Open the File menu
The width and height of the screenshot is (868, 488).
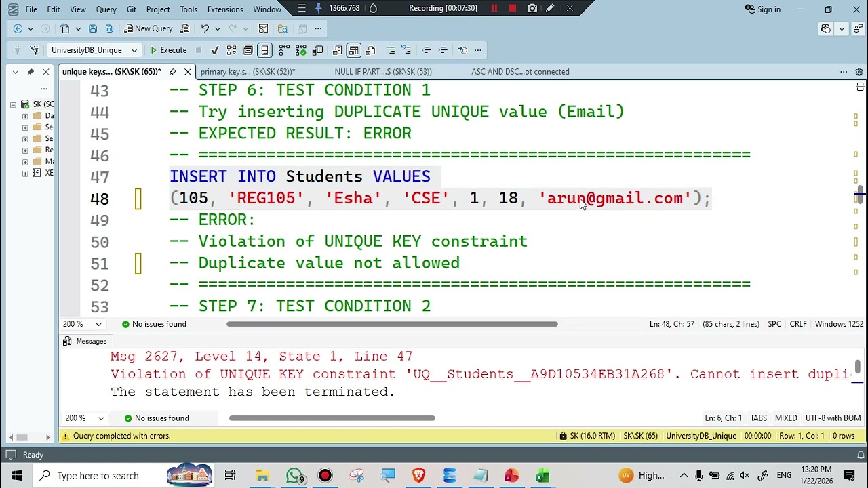[x=31, y=9]
